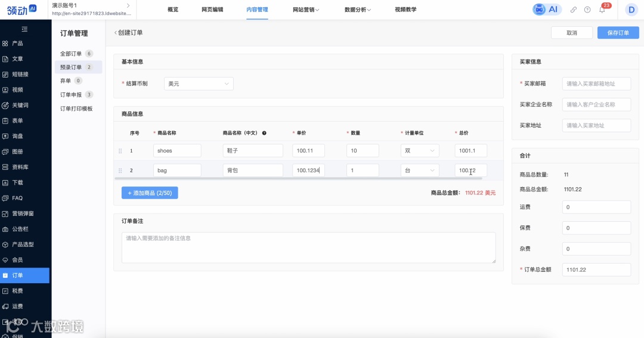Viewport: 644px width, 338px height.
Task: Click the 订单备注 textarea
Action: coord(308,247)
